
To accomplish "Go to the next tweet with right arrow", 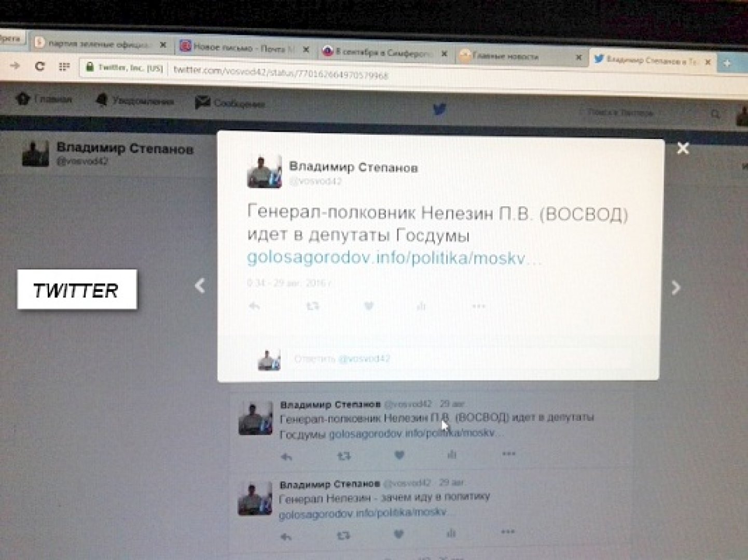I will pyautogui.click(x=675, y=288).
